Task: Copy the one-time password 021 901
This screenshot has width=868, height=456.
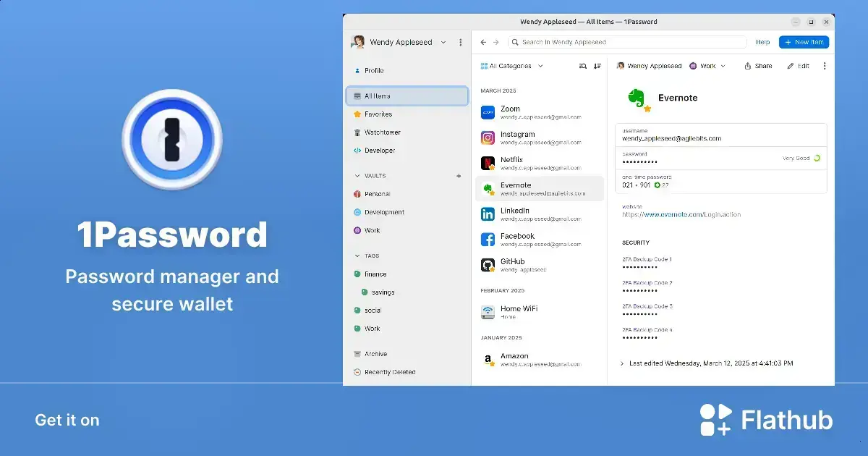Action: pos(720,182)
